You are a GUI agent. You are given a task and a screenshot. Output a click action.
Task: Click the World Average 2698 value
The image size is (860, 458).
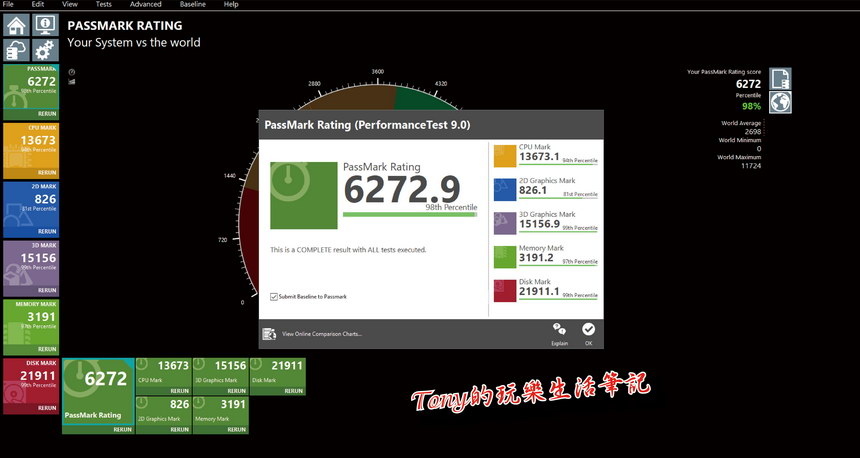point(752,132)
